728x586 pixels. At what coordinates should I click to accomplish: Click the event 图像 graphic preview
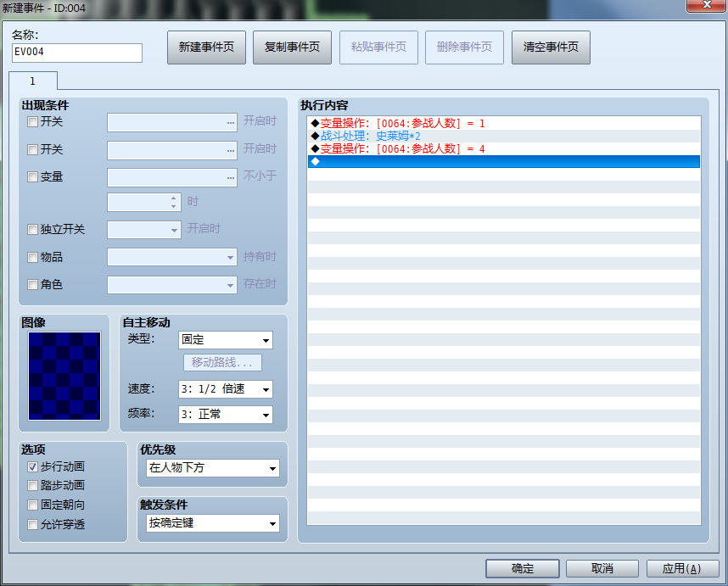(x=64, y=376)
